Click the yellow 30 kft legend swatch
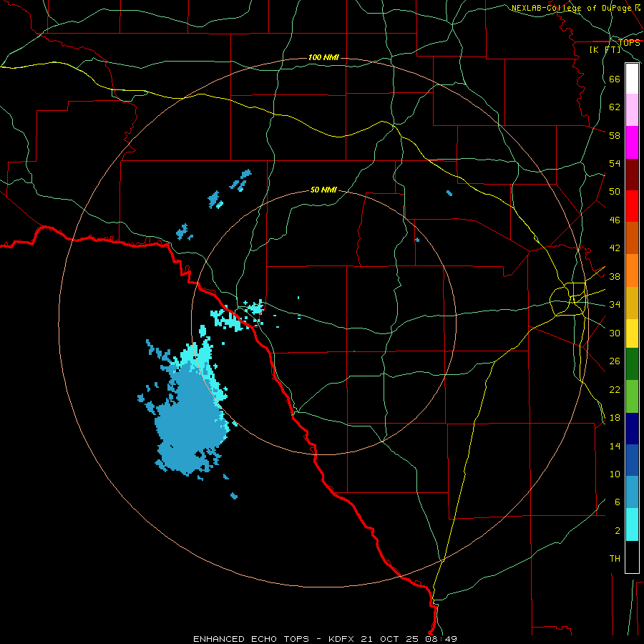This screenshot has height=644, width=644. point(632,333)
